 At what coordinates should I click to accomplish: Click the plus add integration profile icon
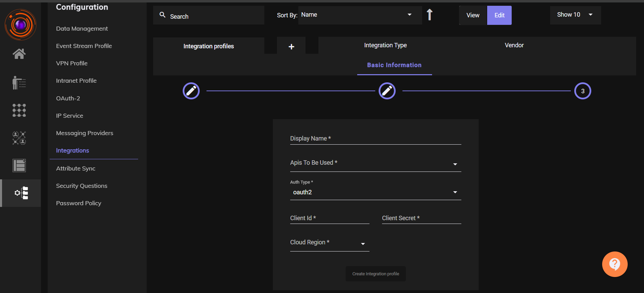[x=291, y=47]
